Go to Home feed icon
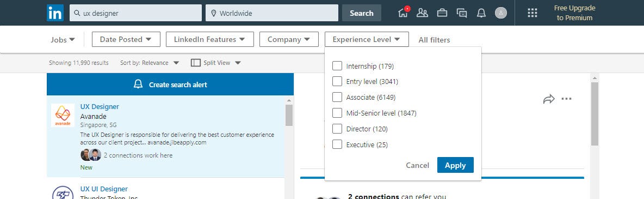This screenshot has height=199, width=644. tap(404, 13)
